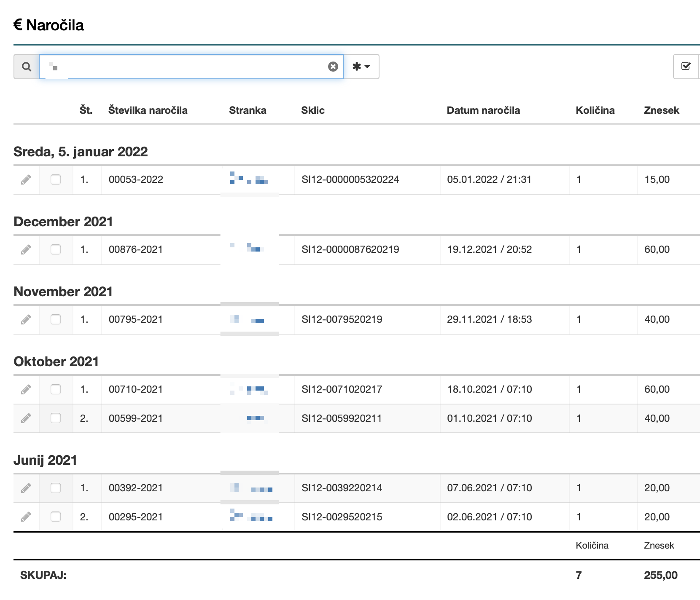Click date 19.12.2021 / 20:52

click(x=489, y=249)
